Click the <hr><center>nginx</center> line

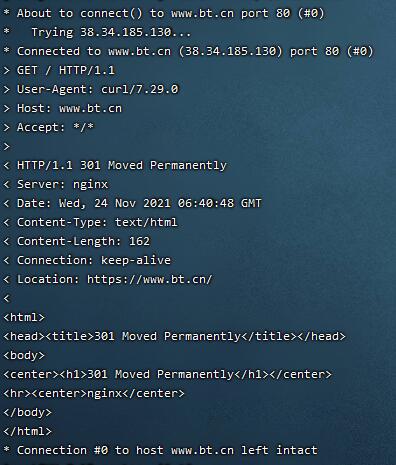[94, 393]
